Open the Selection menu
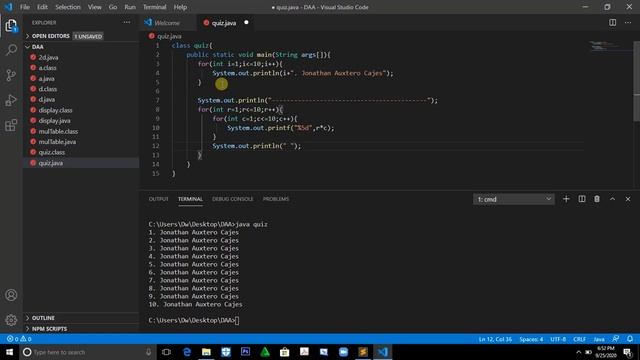Image resolution: width=640 pixels, height=360 pixels. pyautogui.click(x=68, y=7)
